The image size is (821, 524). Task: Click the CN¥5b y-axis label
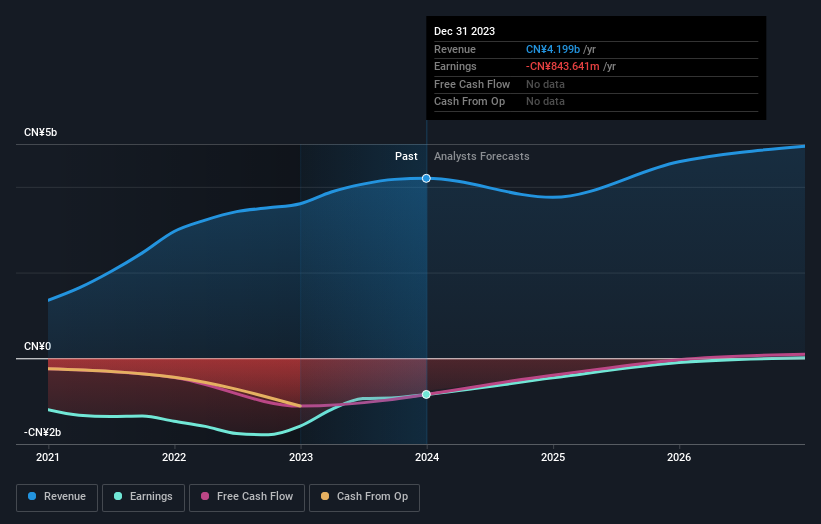tap(40, 132)
